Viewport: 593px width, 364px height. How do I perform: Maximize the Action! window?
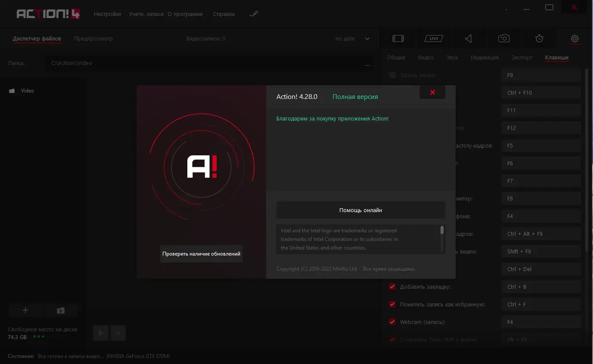click(549, 7)
